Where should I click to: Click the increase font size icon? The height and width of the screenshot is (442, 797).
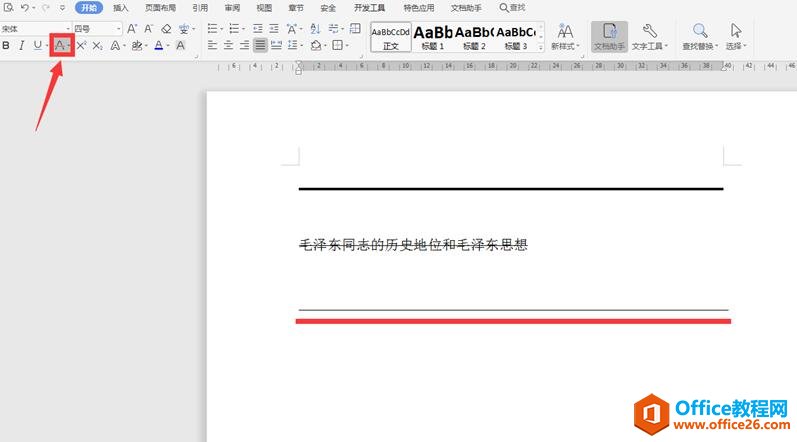[132, 28]
